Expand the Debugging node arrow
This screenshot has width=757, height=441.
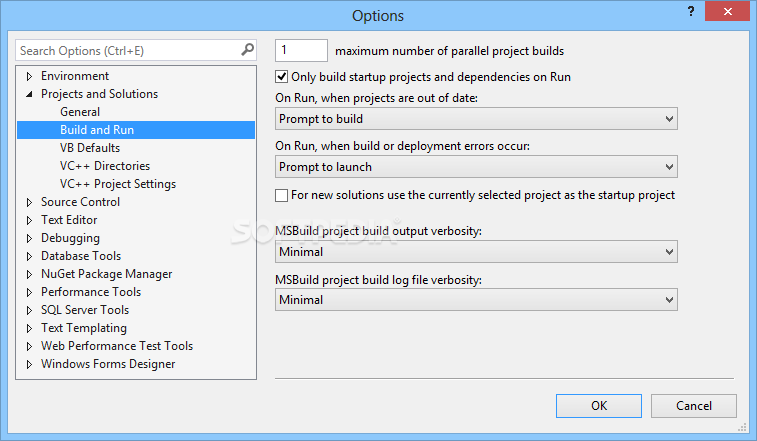coord(29,238)
